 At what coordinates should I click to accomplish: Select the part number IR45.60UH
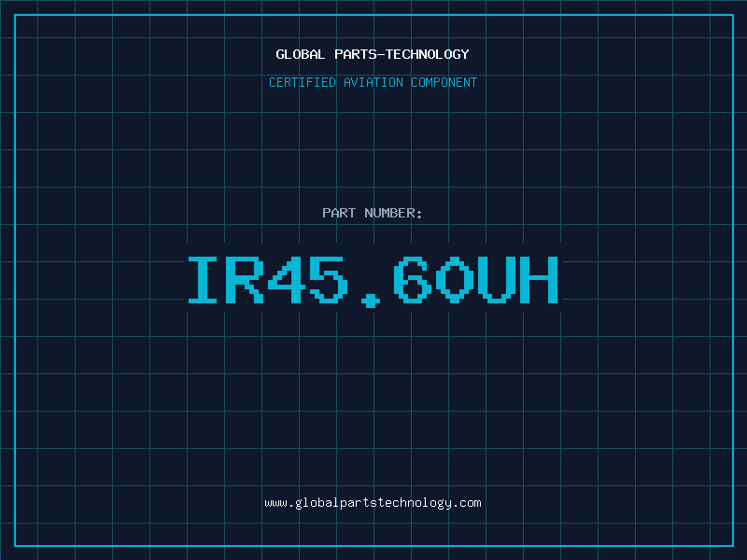click(x=373, y=281)
